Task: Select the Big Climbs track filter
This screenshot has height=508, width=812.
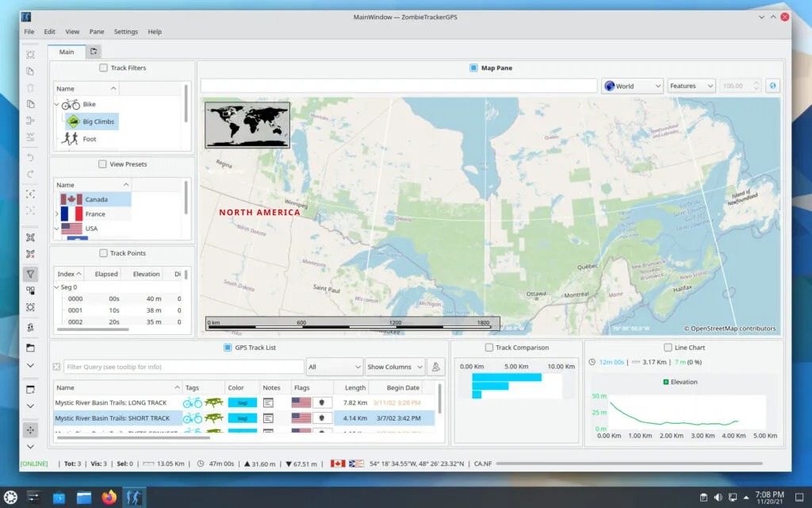Action: pyautogui.click(x=98, y=121)
